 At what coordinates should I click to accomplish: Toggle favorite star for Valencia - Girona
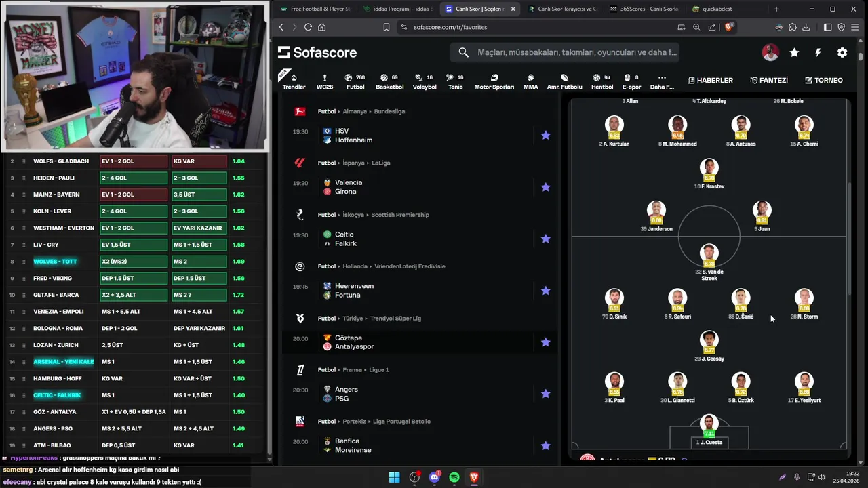coord(545,187)
